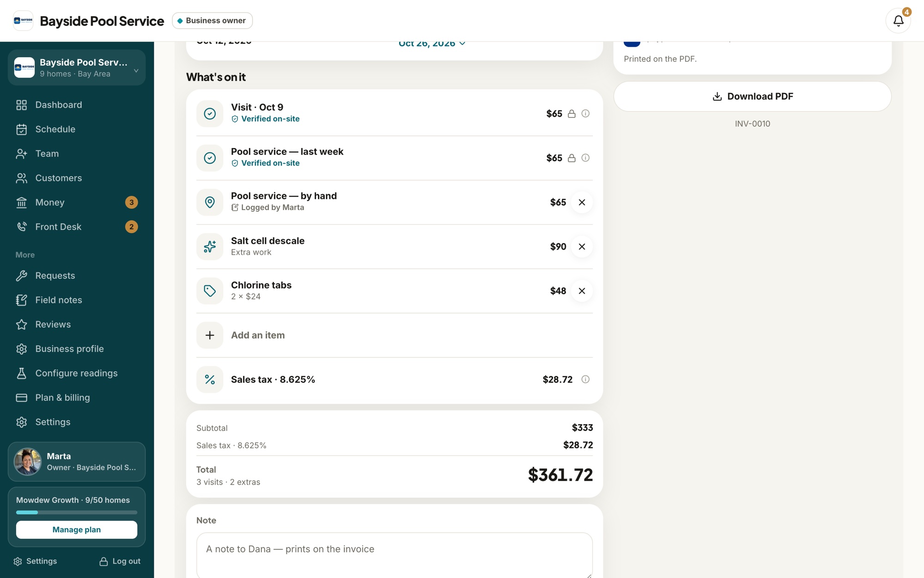Open Plan & billing
This screenshot has height=578, width=924.
pyautogui.click(x=77, y=398)
